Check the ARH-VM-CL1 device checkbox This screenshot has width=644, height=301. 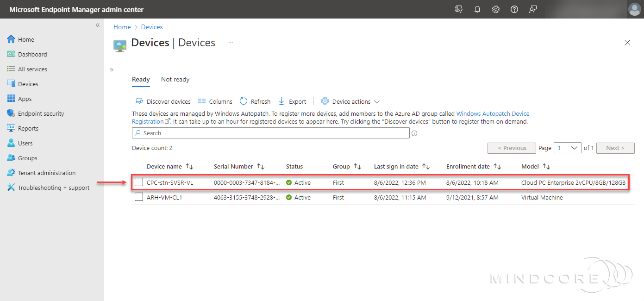pyautogui.click(x=138, y=197)
